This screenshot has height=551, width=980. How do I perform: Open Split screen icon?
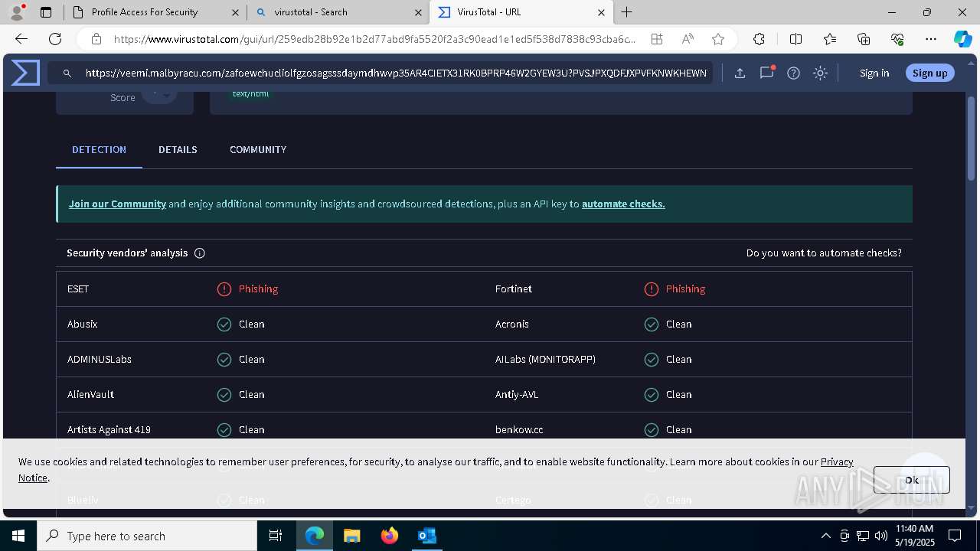(795, 39)
